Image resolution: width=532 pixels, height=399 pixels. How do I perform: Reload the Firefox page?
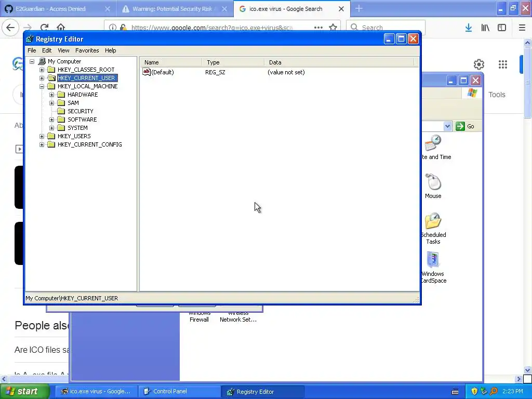click(44, 28)
